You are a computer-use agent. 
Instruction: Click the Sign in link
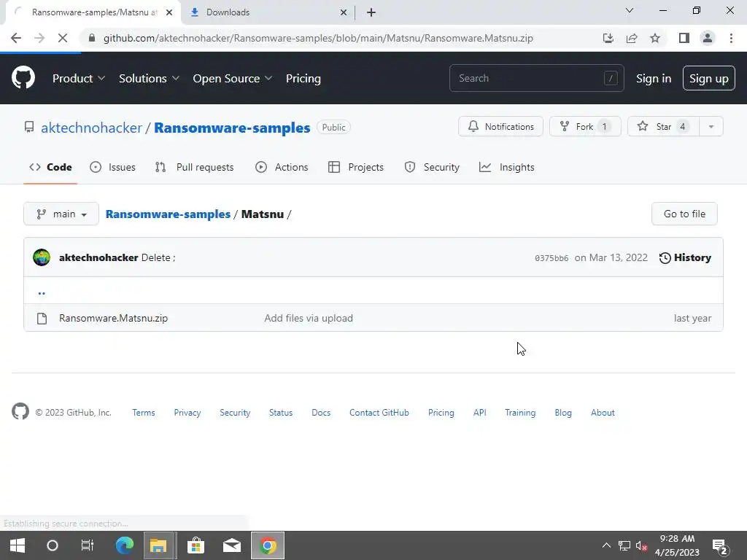click(x=653, y=79)
